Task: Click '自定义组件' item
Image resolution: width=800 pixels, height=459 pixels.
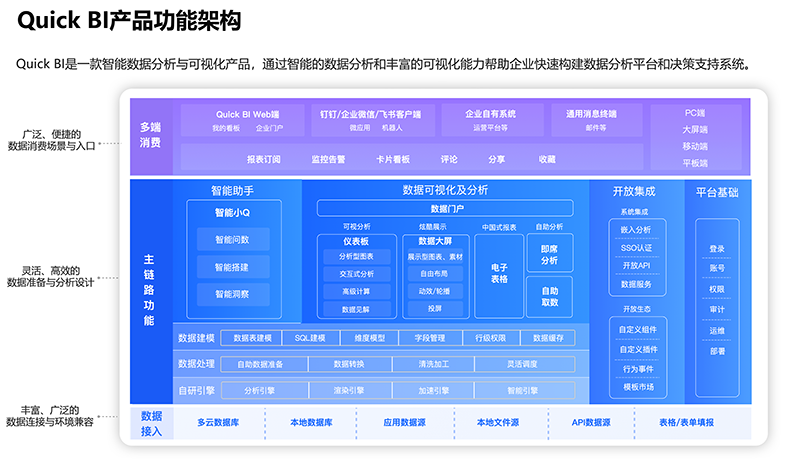Action: (x=638, y=330)
